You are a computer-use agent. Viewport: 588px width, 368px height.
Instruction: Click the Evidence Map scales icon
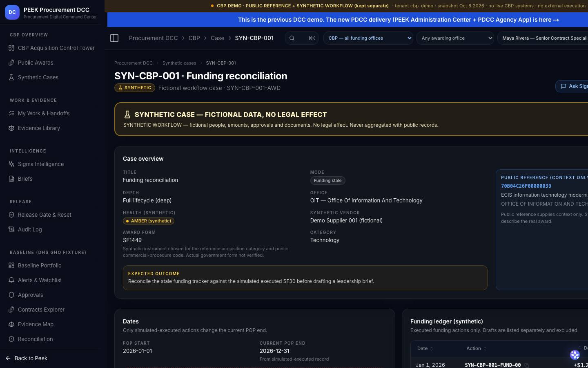tap(11, 324)
